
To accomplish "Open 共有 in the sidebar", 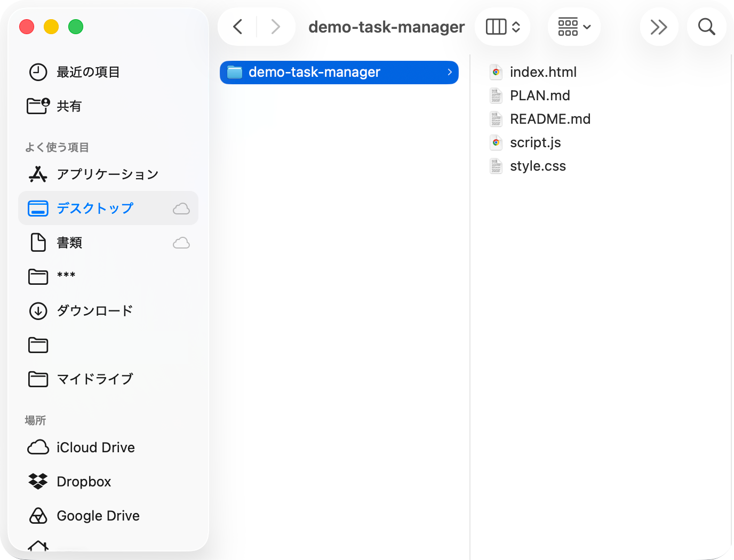I will click(x=108, y=106).
